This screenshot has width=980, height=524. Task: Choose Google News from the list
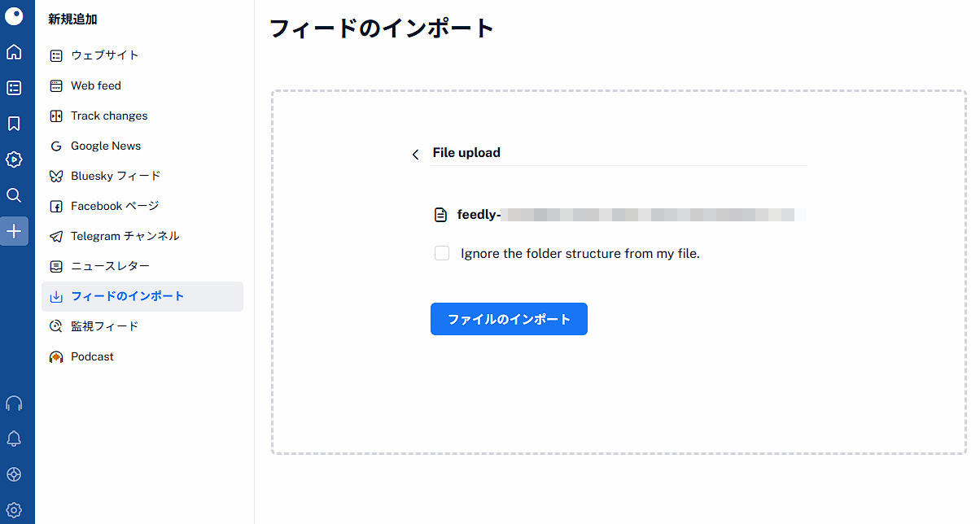(105, 146)
